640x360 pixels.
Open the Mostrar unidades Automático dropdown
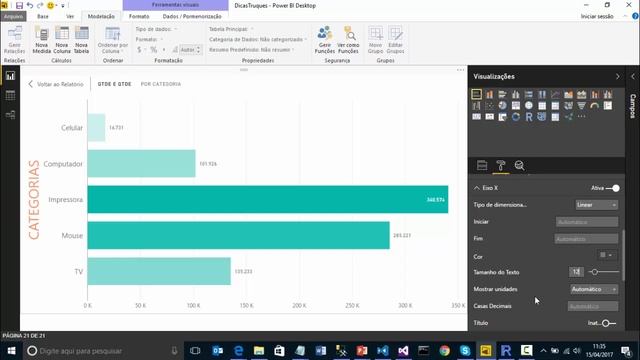tap(594, 289)
